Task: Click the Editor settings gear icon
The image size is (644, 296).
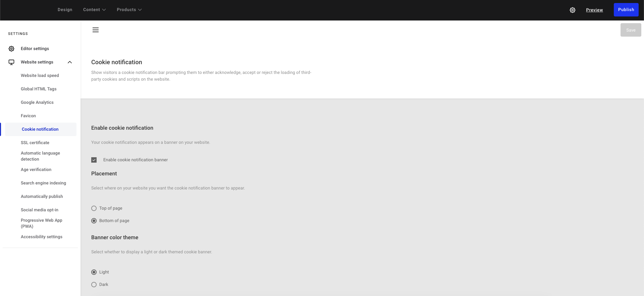Action: click(x=11, y=49)
